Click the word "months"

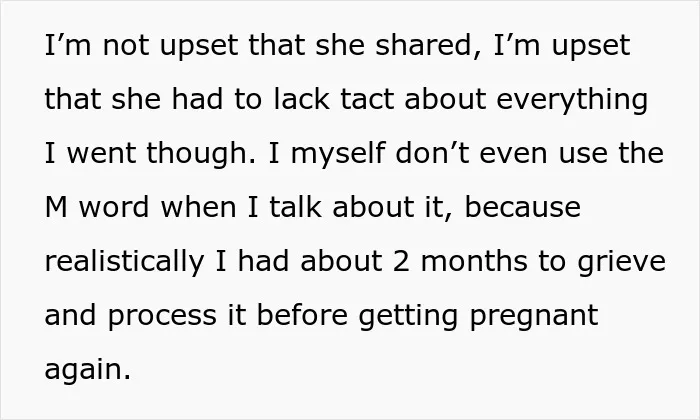(x=474, y=261)
